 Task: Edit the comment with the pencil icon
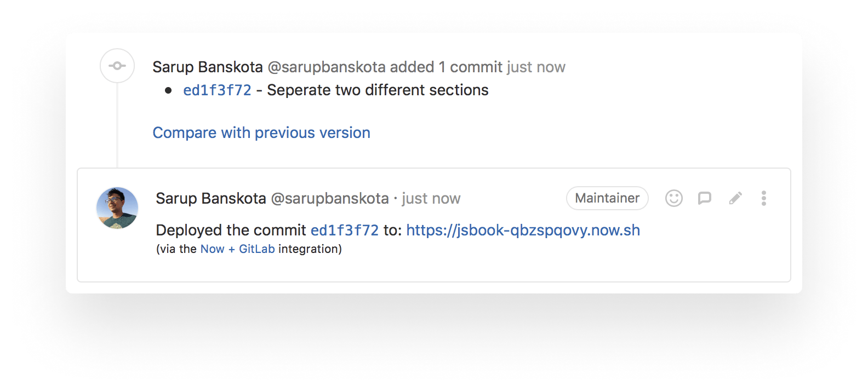tap(735, 198)
